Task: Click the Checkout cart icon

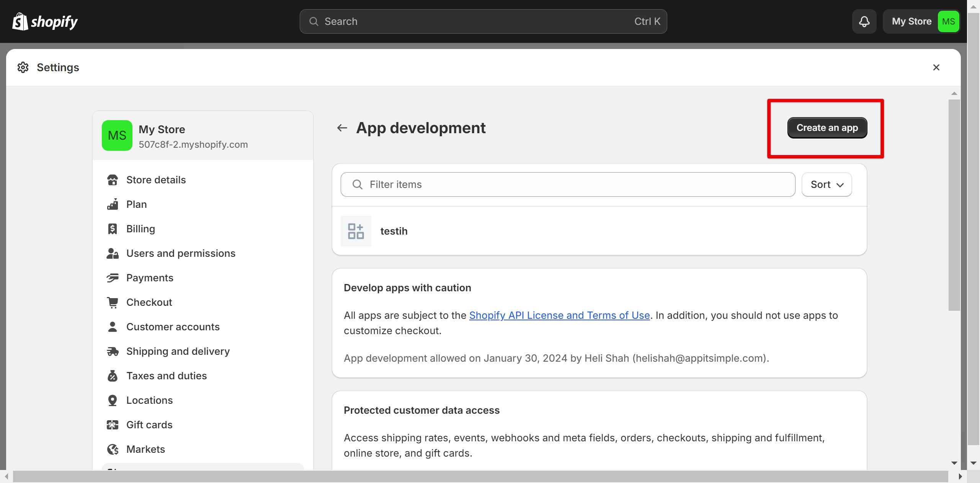Action: (113, 302)
